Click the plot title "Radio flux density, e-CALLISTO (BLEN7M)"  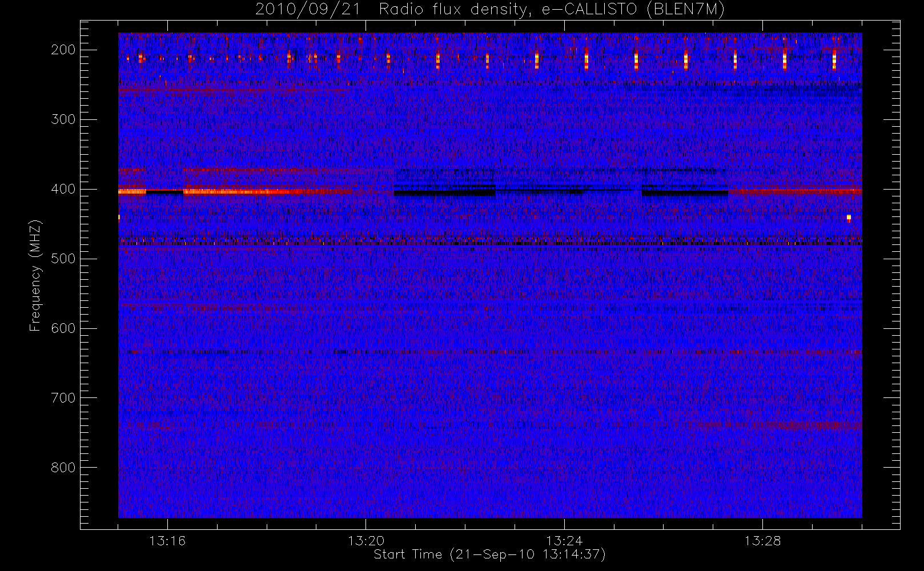click(x=552, y=10)
